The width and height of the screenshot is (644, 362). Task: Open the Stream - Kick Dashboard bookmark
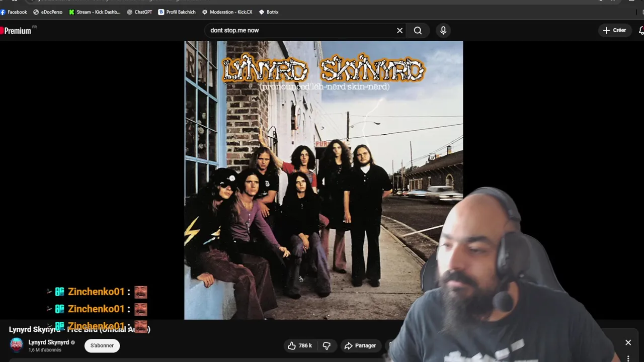pos(95,12)
